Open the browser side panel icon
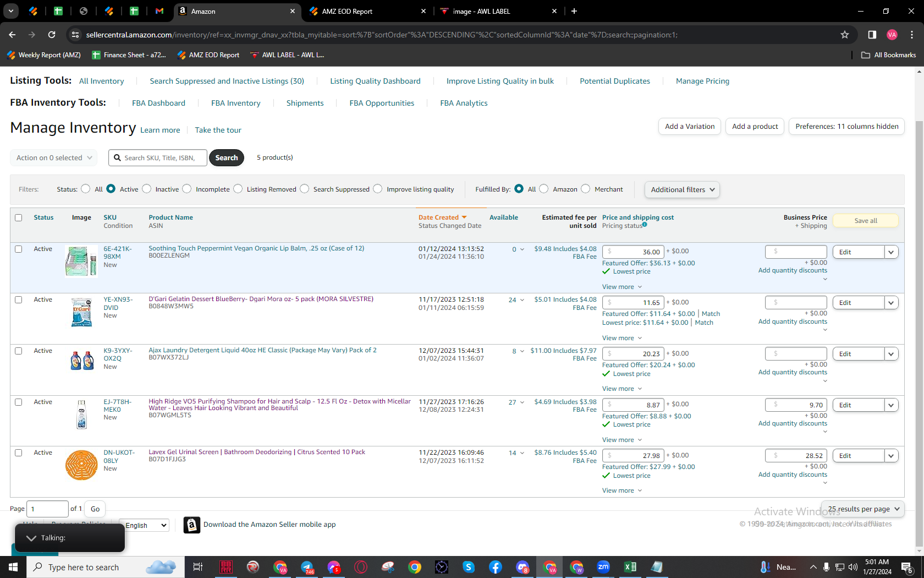 tap(872, 35)
